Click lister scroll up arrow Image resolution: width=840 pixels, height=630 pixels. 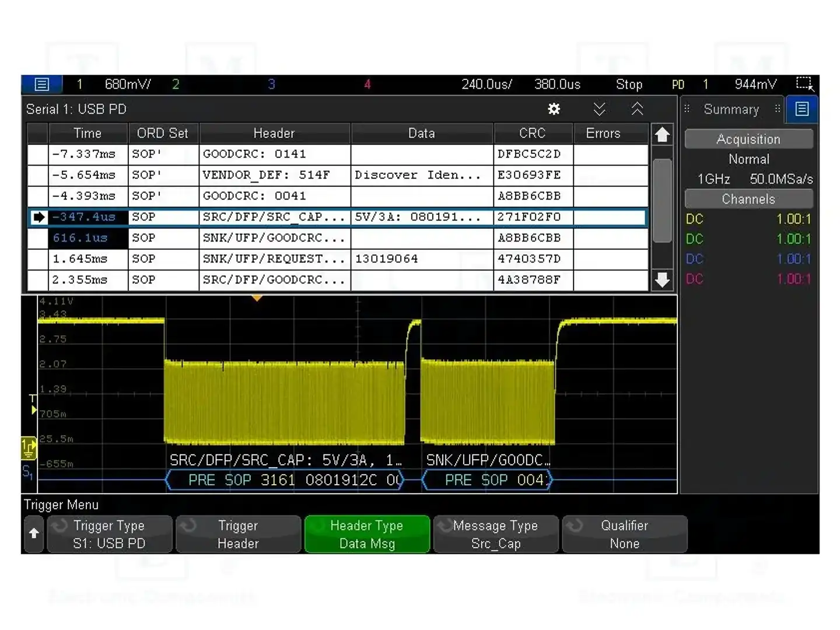pos(662,135)
